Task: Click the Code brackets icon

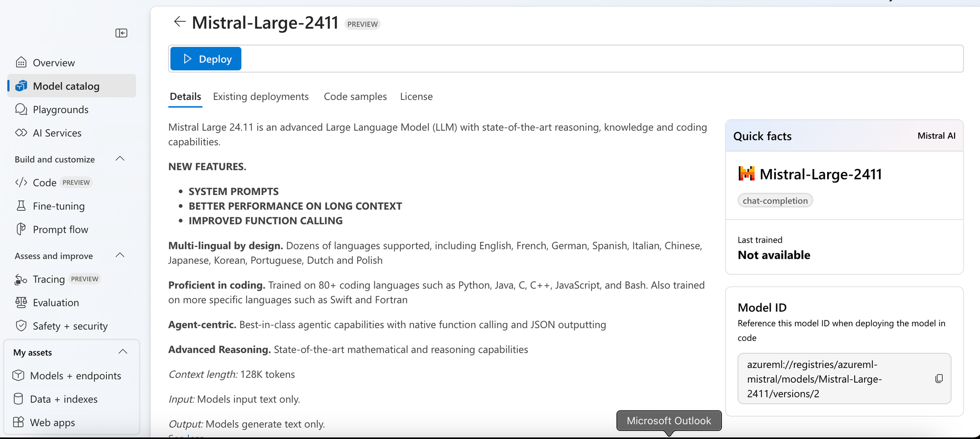Action: 21,182
